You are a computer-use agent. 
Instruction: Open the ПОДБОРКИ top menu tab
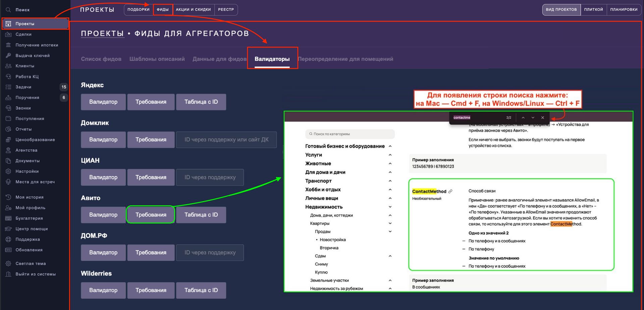(139, 10)
